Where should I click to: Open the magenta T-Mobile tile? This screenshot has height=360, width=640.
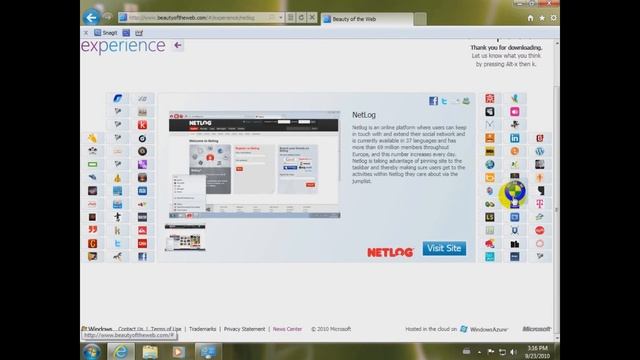pyautogui.click(x=540, y=204)
